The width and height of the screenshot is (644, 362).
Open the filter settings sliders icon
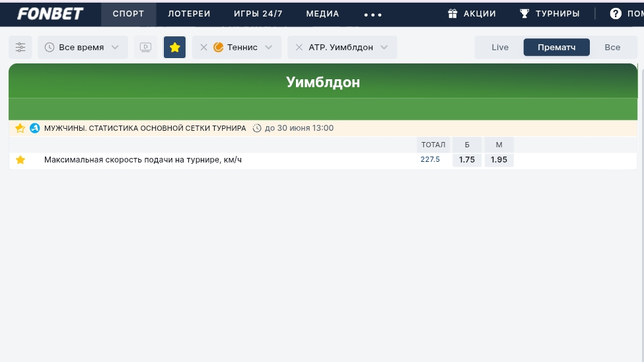point(20,48)
